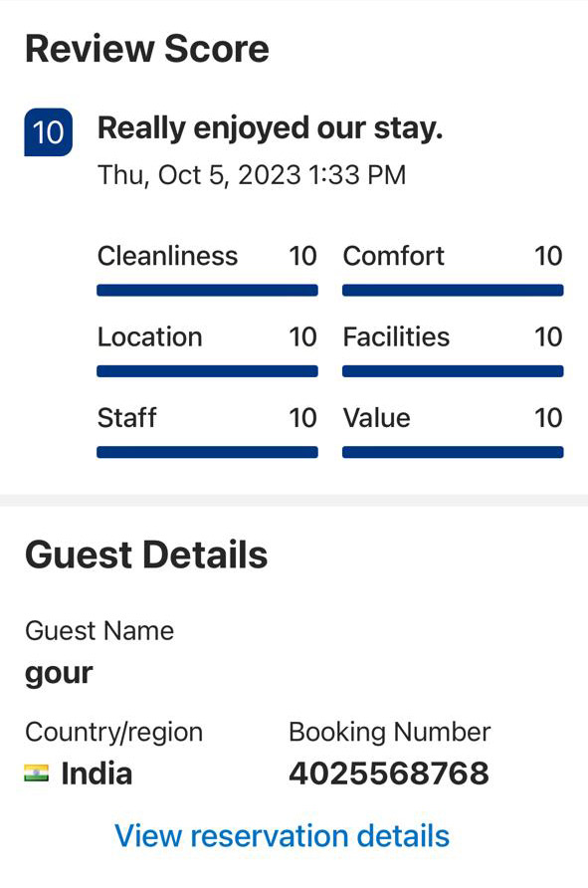Click the Staff score bar
This screenshot has width=588, height=888.
[207, 452]
